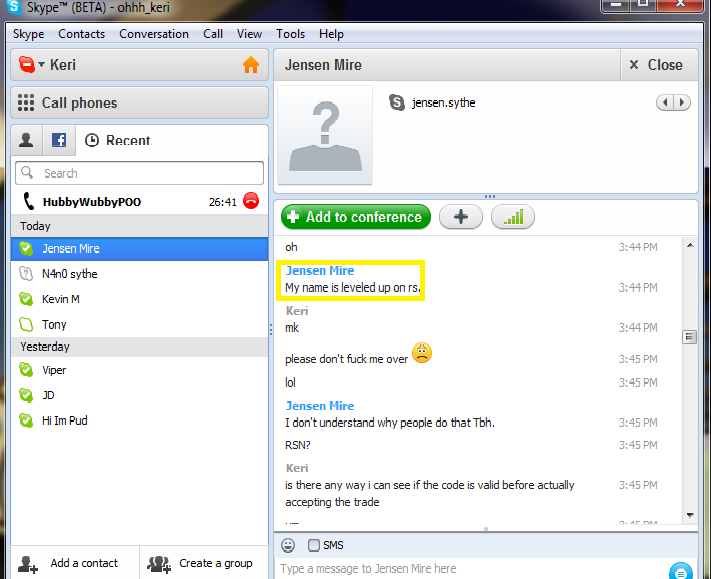Select Jensen Mire in Recent list
Image resolution: width=711 pixels, height=579 pixels.
(x=139, y=248)
